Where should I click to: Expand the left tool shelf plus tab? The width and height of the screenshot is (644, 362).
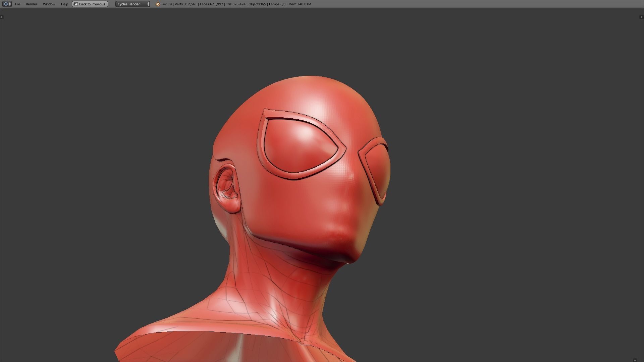pos(2,17)
